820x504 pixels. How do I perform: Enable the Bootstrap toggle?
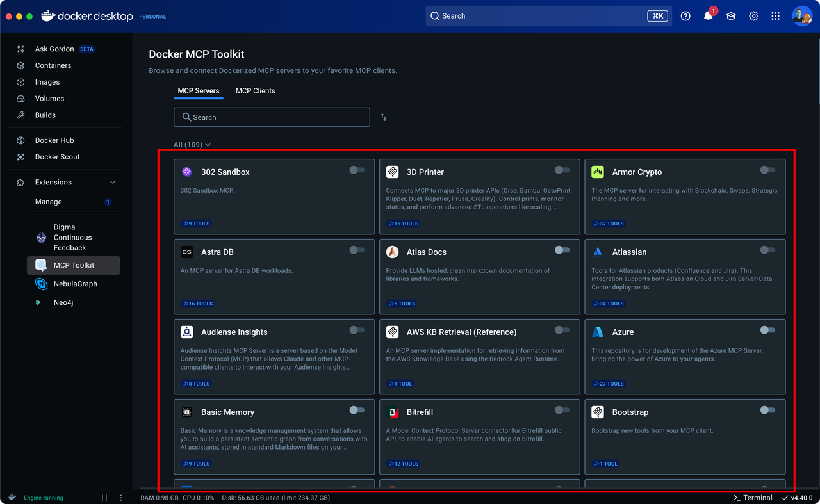(x=767, y=410)
